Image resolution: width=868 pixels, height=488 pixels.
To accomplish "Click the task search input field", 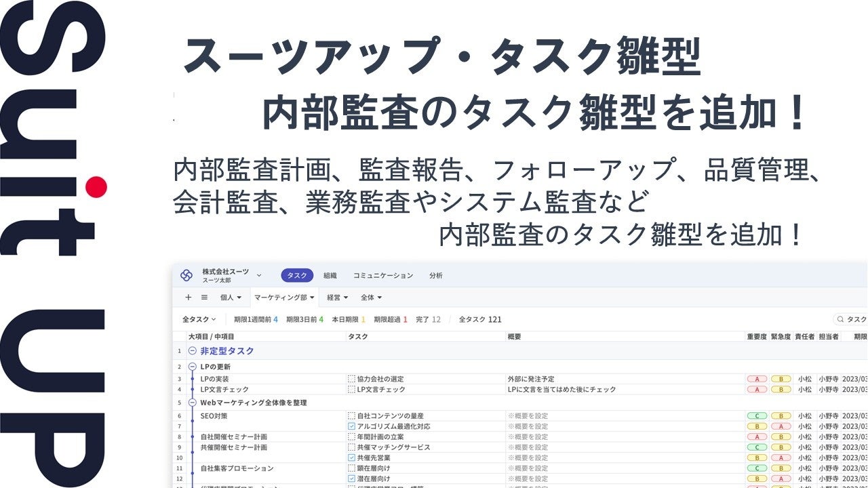I will coord(850,319).
